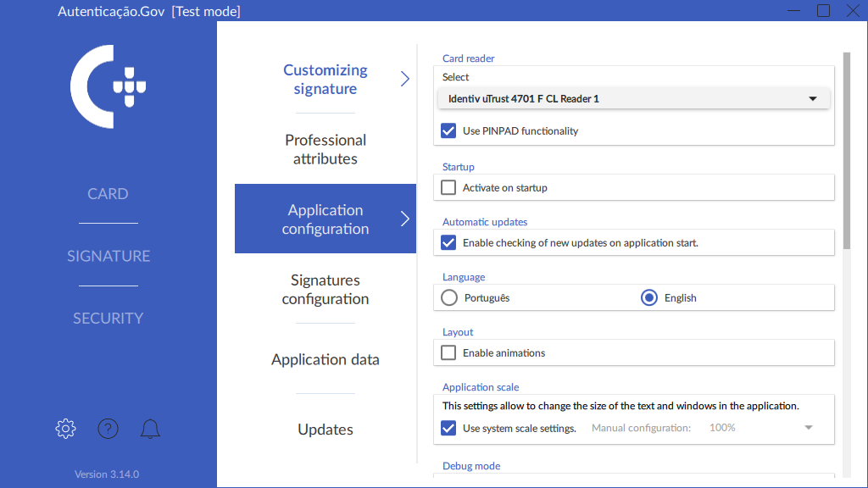The height and width of the screenshot is (488, 868).
Task: Check Enable animations option
Action: point(449,353)
